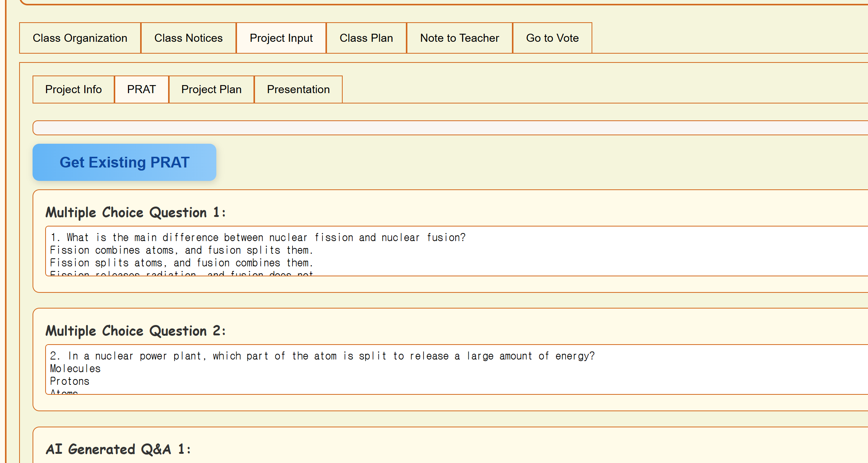
Task: Click inside Multiple Choice Question 1 textbox
Action: pos(574,251)
